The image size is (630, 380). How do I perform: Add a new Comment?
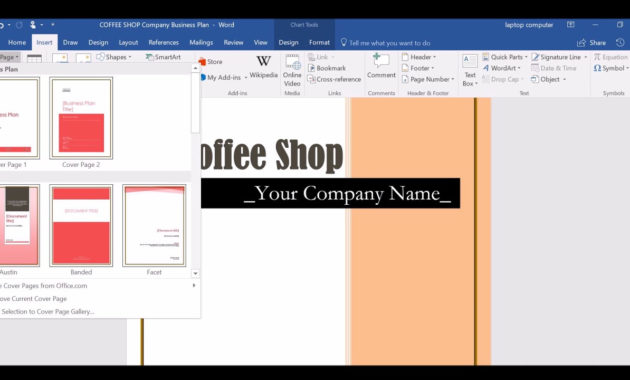click(x=381, y=66)
